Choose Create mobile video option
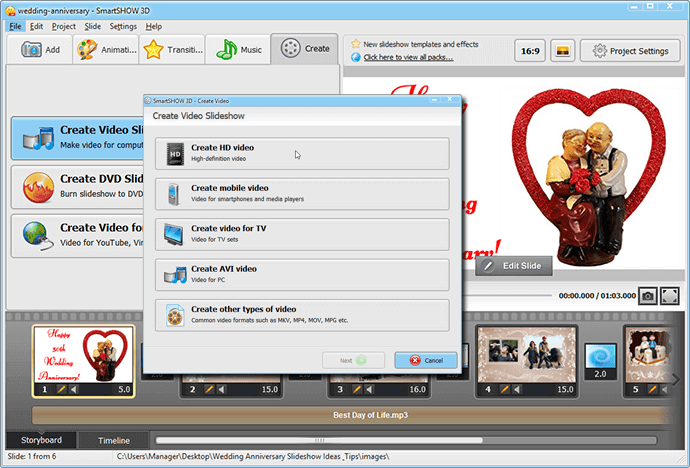Viewport: 690px width, 468px height. (302, 194)
